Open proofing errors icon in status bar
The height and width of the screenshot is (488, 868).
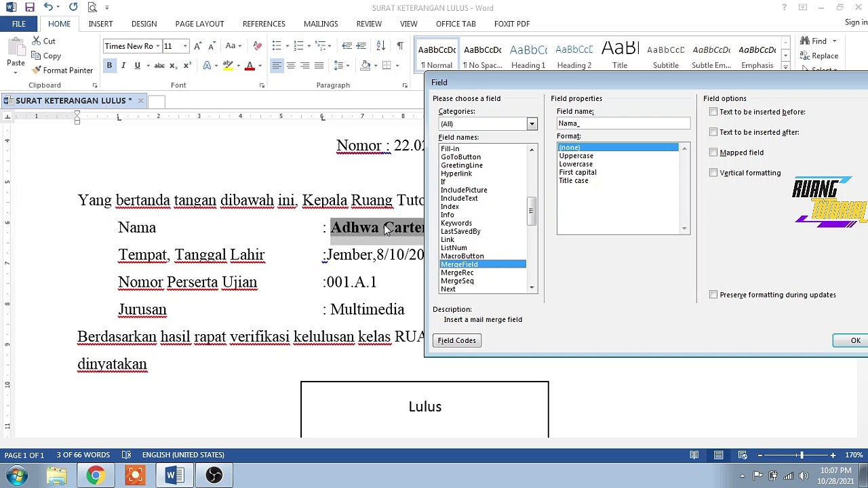coord(126,455)
